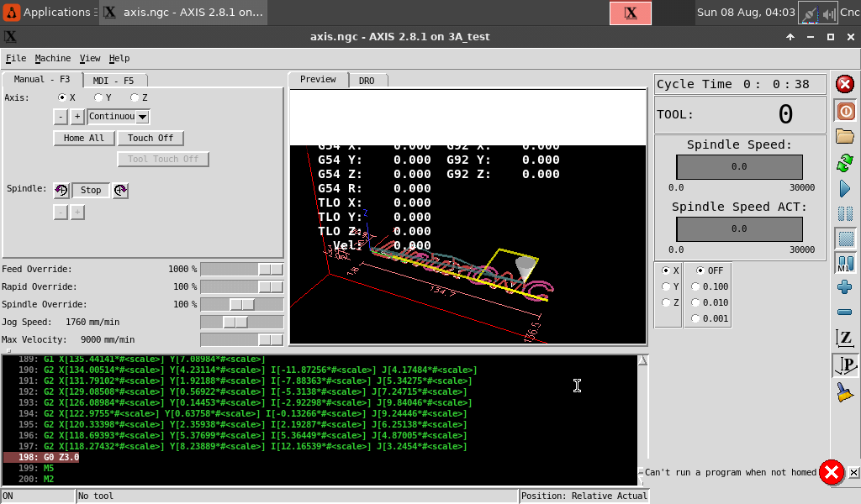The height and width of the screenshot is (504, 861).
Task: Increase spindle speed with the plus button
Action: point(77,213)
